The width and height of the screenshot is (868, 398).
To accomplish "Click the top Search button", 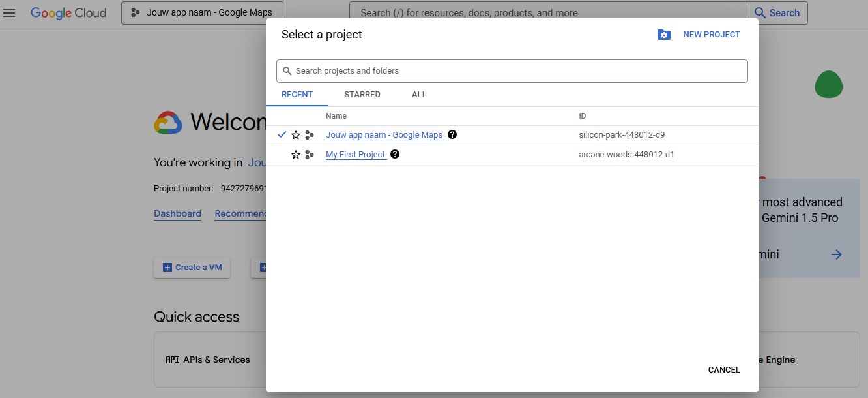I will [x=777, y=13].
